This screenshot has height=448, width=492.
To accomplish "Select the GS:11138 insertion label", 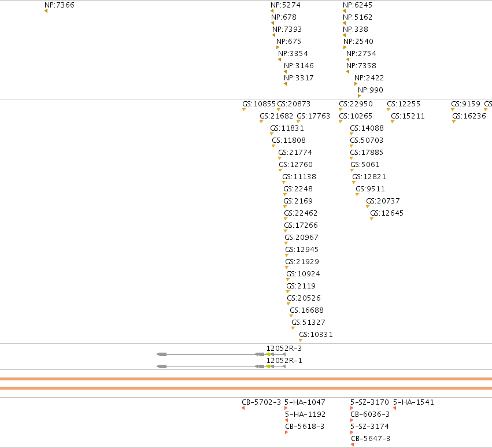I will 299,177.
